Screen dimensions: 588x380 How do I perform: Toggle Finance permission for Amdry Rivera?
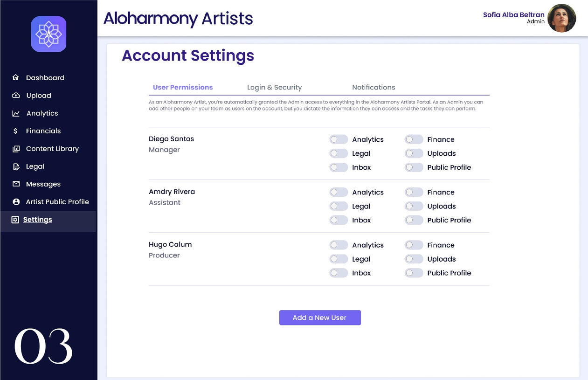click(x=414, y=192)
